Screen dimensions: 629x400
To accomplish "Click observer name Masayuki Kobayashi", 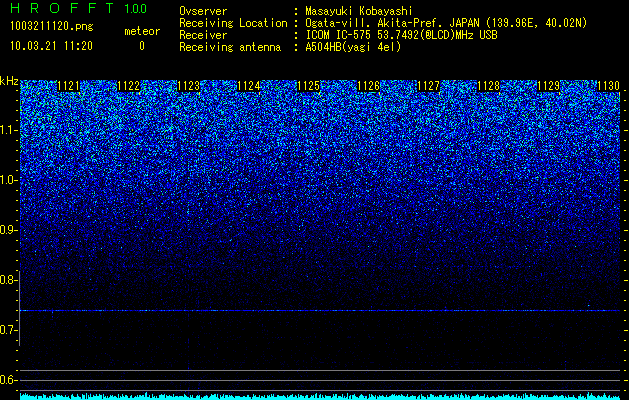I will click(x=359, y=12).
